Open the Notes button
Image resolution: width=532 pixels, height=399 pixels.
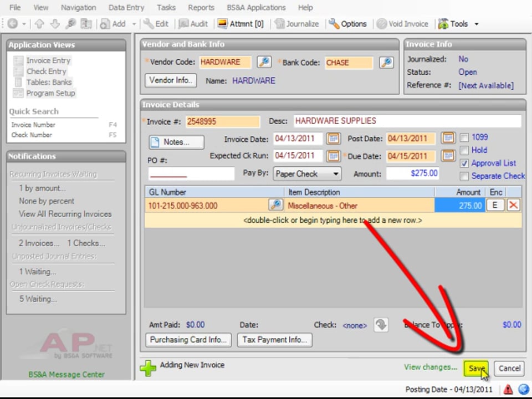point(176,142)
